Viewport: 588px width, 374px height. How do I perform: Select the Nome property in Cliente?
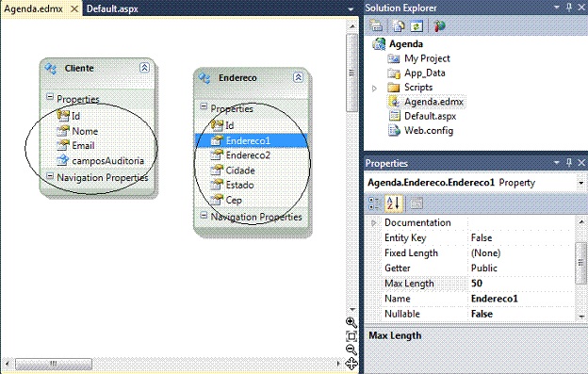pyautogui.click(x=85, y=132)
